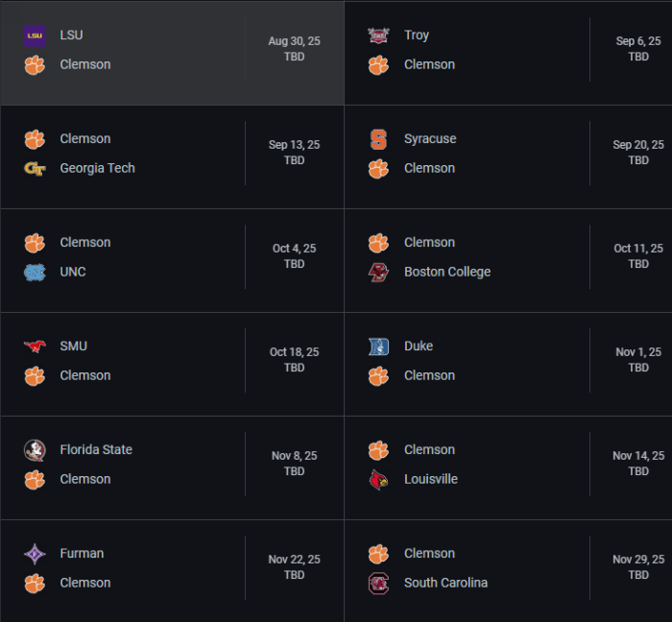The height and width of the screenshot is (622, 672).
Task: Click the LSU team logo
Action: pyautogui.click(x=35, y=36)
